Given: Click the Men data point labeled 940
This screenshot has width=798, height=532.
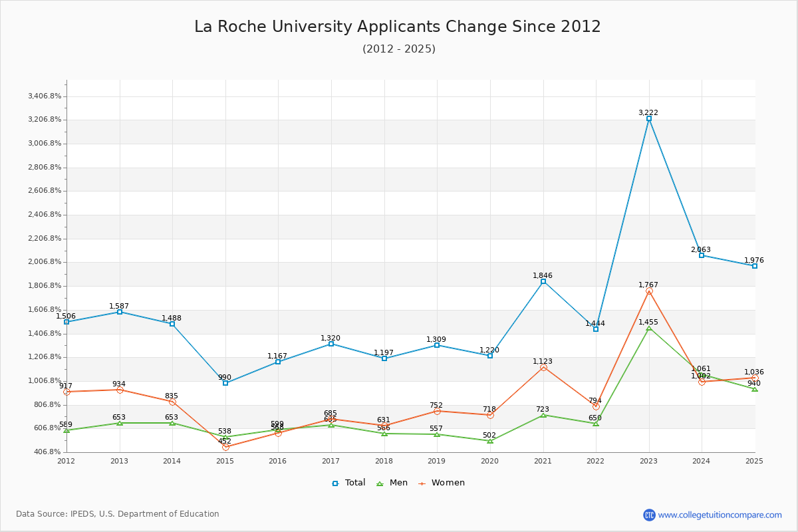Looking at the screenshot, I should (755, 389).
